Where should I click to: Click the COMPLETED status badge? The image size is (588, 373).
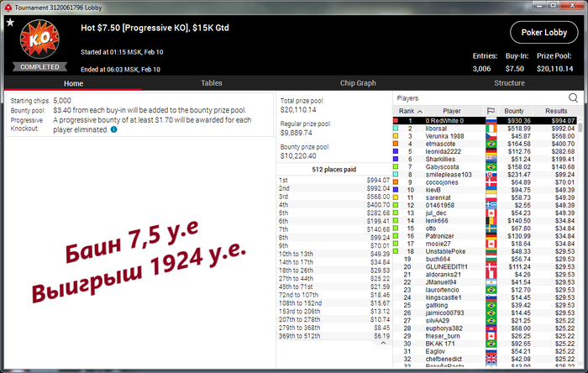(x=39, y=66)
